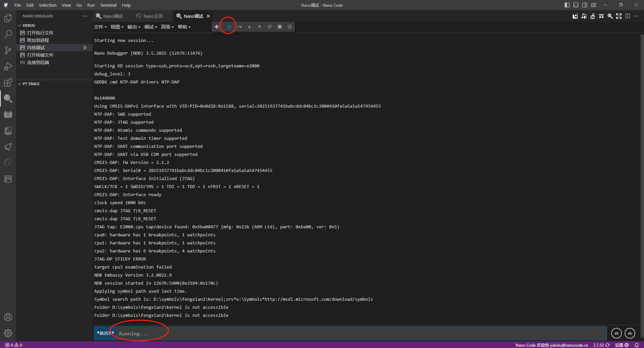Viewport: 644px width, 348px height.
Task: Select 打开执行文件 in debug list
Action: click(54, 33)
